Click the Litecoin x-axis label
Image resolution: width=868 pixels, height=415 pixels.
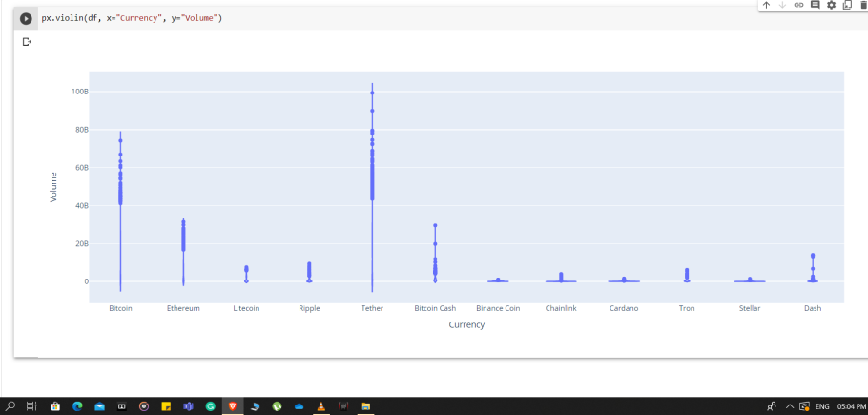246,308
